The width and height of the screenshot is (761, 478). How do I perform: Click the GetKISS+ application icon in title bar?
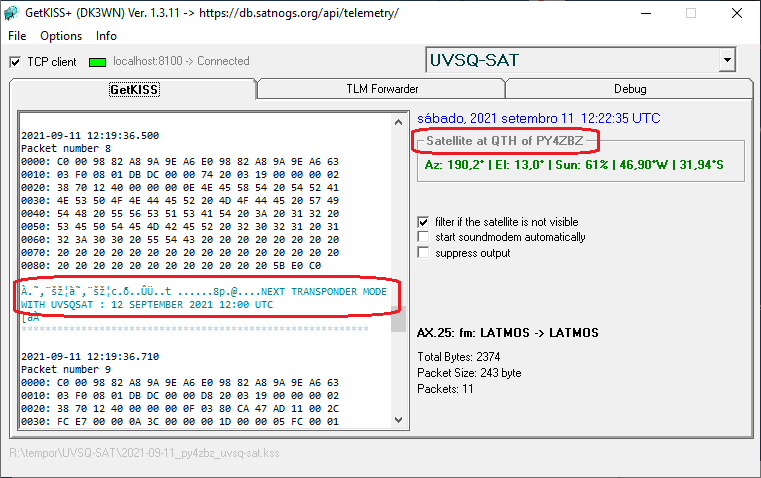click(11, 13)
